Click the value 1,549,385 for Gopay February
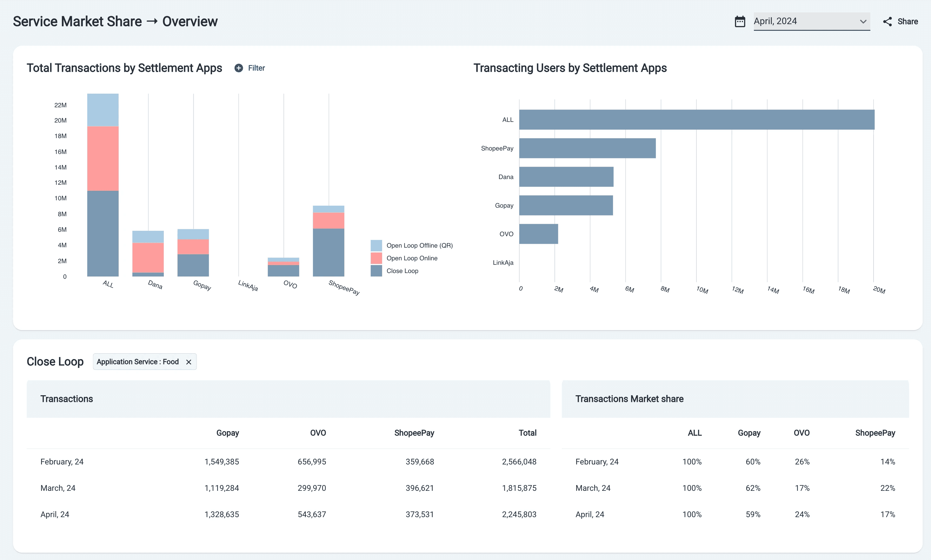 222,462
